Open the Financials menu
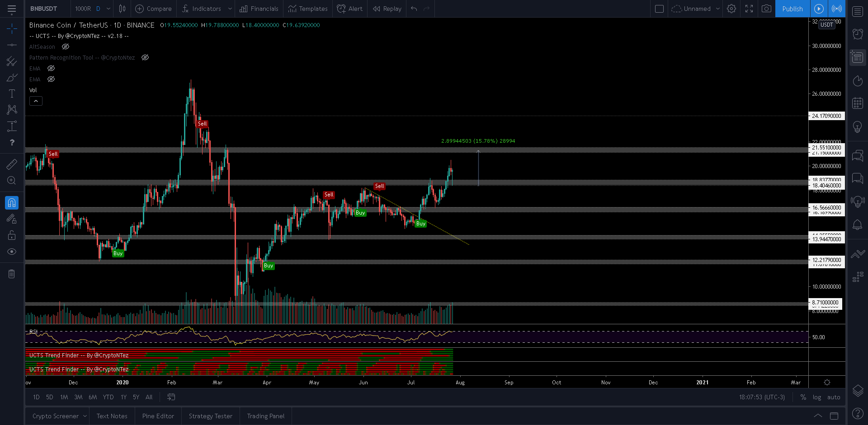Viewport: 868px width, 425px height. pyautogui.click(x=259, y=9)
